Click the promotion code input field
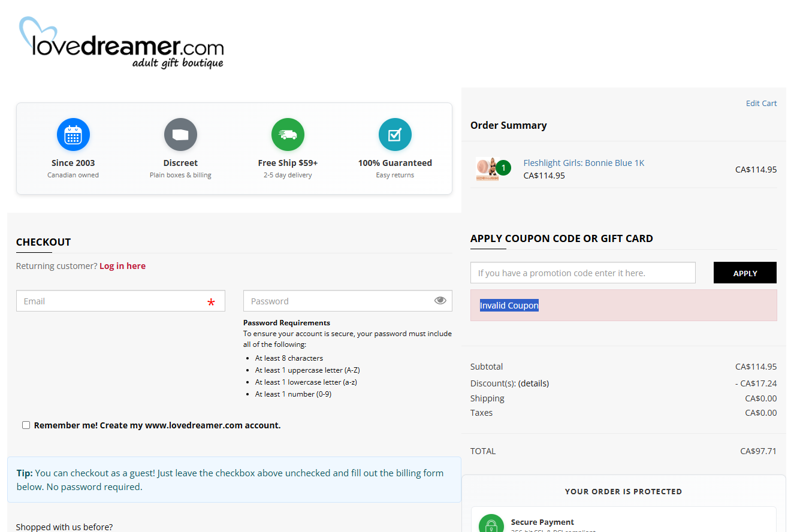Image resolution: width=797 pixels, height=532 pixels. (x=583, y=273)
